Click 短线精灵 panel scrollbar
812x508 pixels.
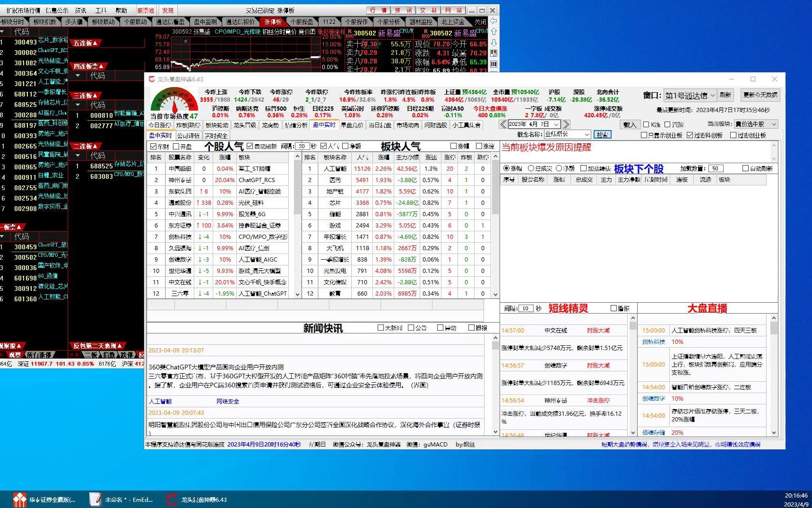point(633,375)
